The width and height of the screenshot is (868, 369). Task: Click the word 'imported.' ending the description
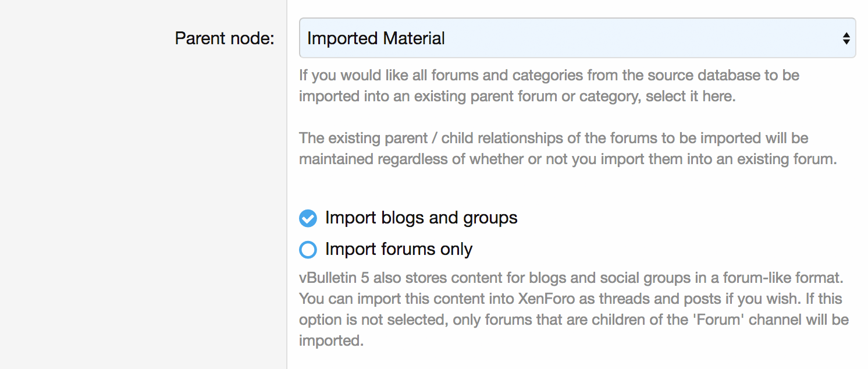coord(331,340)
